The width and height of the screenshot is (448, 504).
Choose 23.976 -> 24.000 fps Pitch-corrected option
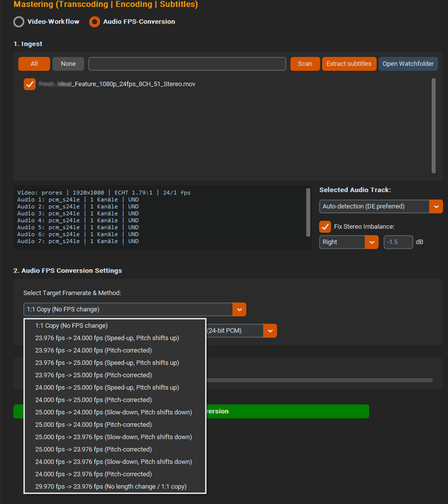(115, 351)
